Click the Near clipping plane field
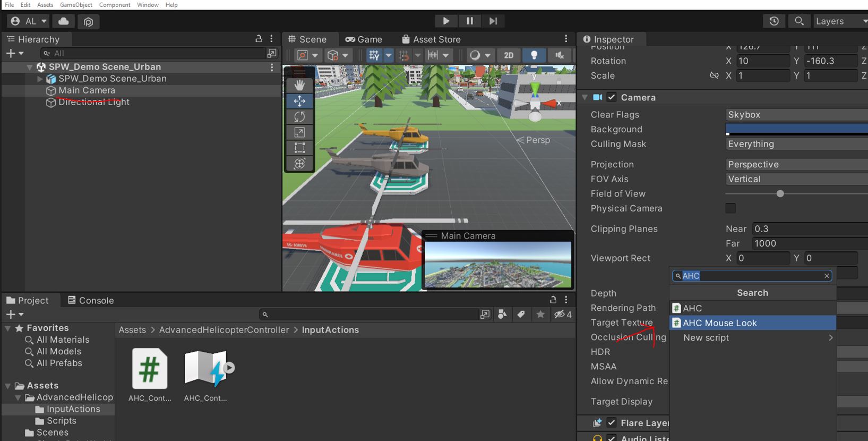Viewport: 868px width, 441px height. (810, 229)
